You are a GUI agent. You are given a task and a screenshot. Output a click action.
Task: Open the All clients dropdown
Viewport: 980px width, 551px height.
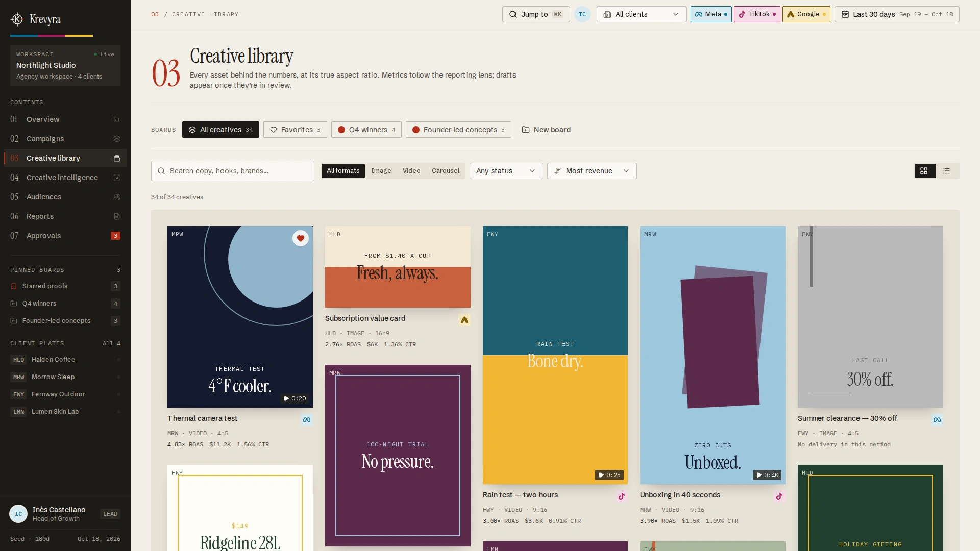641,14
